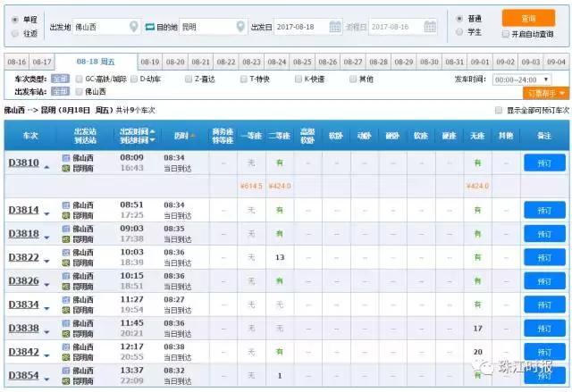Open the 订票帮手 dropdown button
Image resolution: width=572 pixels, height=392 pixels.
point(546,94)
